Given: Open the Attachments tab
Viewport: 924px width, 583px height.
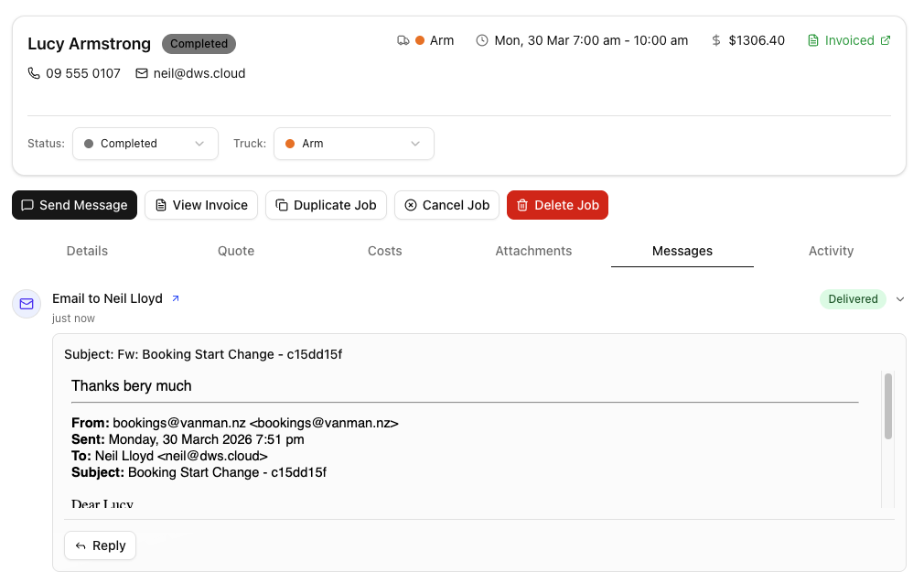Looking at the screenshot, I should (x=533, y=251).
